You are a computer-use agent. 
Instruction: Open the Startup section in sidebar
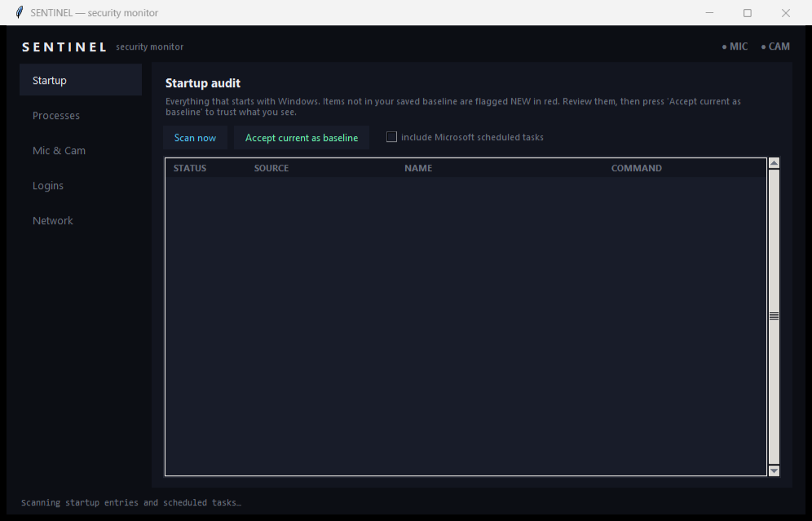click(x=80, y=80)
